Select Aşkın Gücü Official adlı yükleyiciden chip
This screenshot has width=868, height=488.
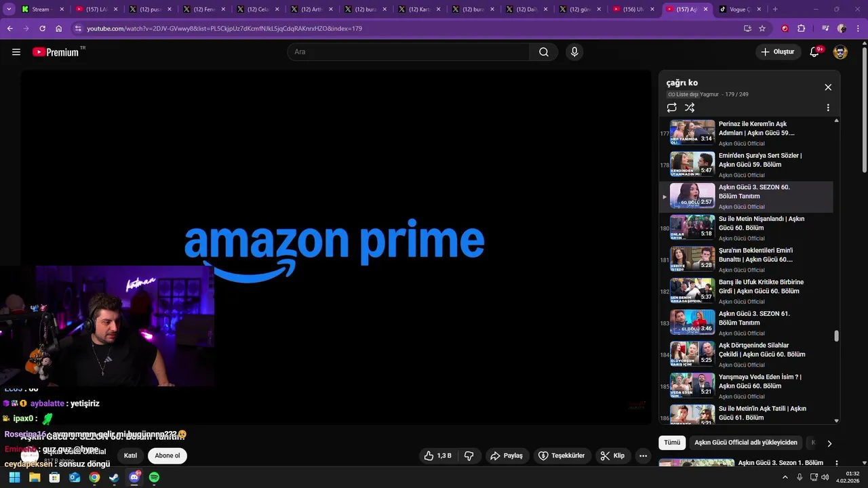coord(746,443)
